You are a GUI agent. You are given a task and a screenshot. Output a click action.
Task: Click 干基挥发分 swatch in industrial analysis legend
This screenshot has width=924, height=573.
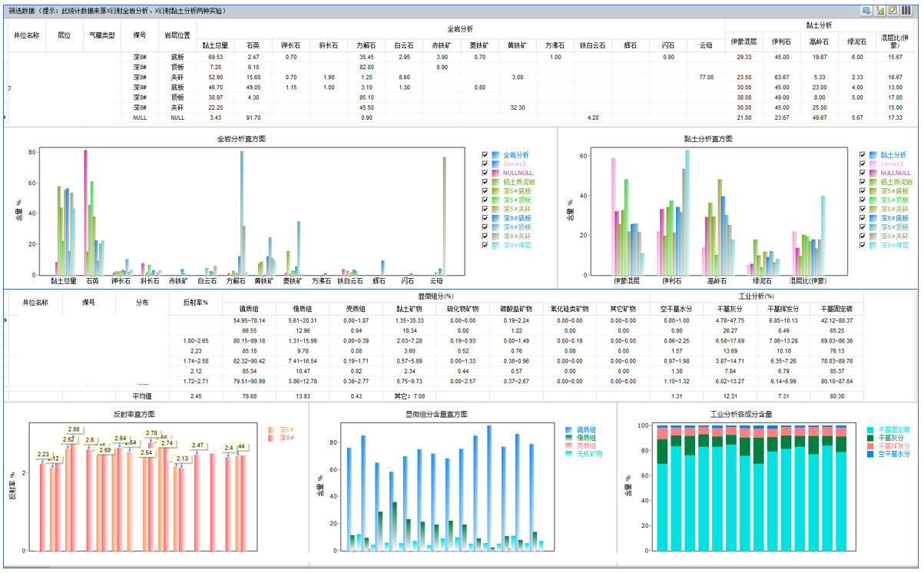871,446
